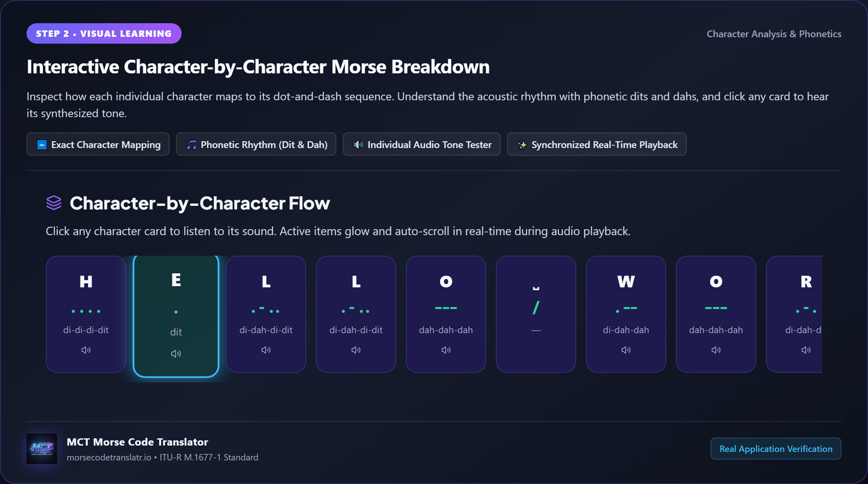Click the layers icon beside Character-by-Character Flow
868x484 pixels.
[54, 203]
